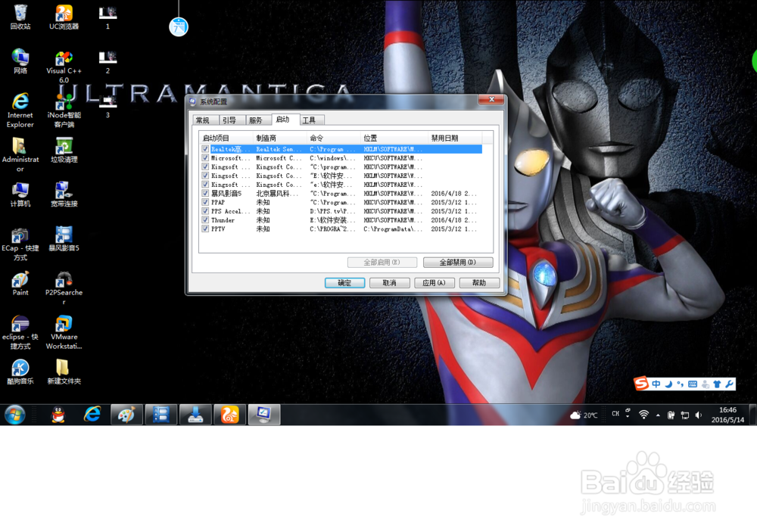757x532 pixels.
Task: Uncheck the 暴风影音5 startup checkbox
Action: [205, 194]
